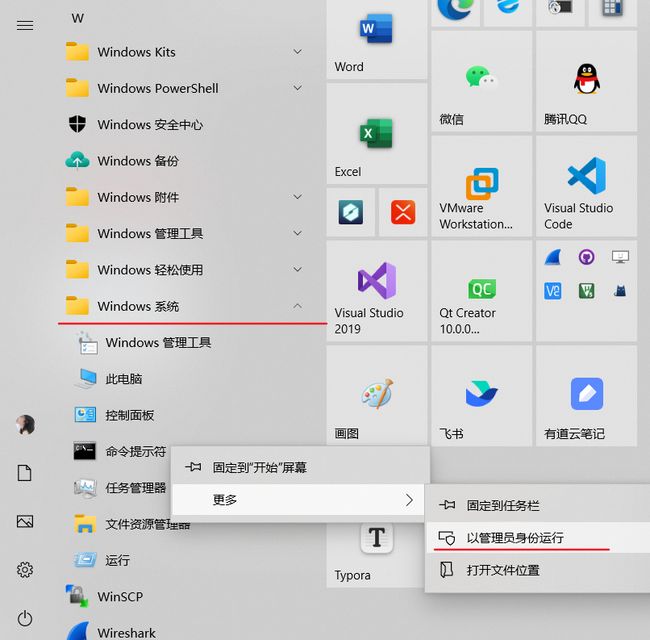Click the green Vim icon in tile group
Image resolution: width=650 pixels, height=640 pixels.
click(x=586, y=291)
